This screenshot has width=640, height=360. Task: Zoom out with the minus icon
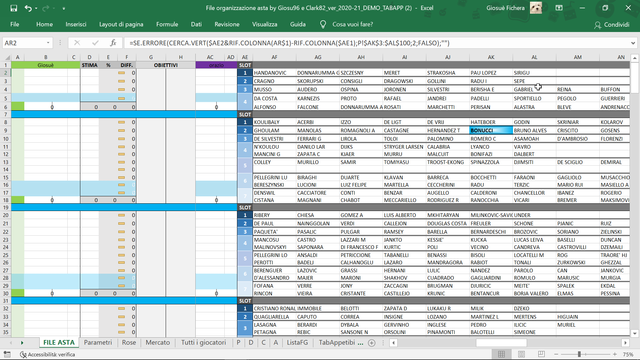click(556, 354)
